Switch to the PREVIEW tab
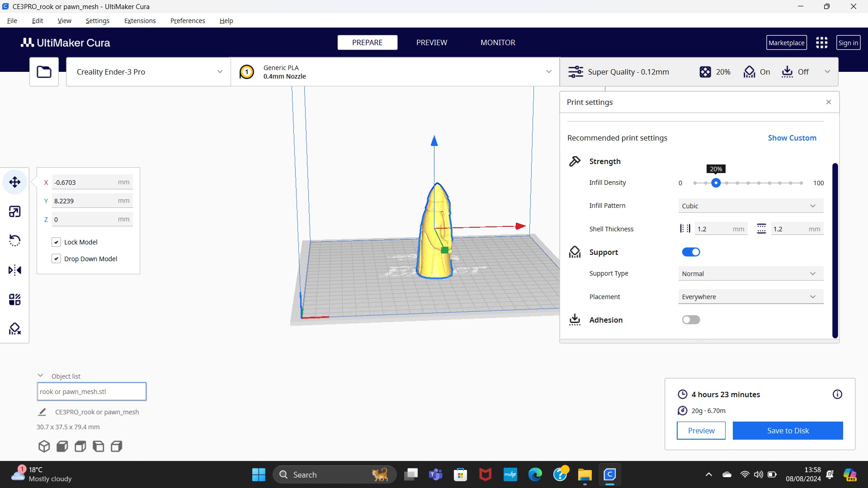 click(431, 42)
